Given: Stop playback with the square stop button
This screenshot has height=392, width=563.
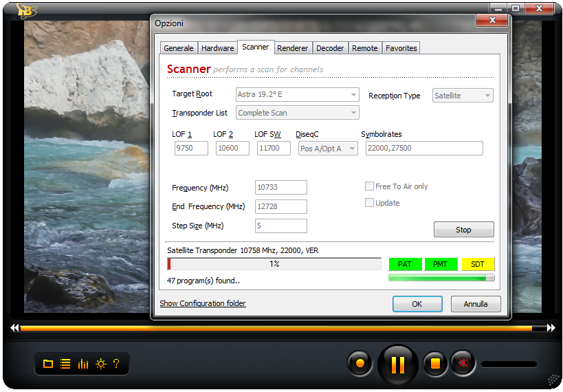Looking at the screenshot, I should [435, 364].
